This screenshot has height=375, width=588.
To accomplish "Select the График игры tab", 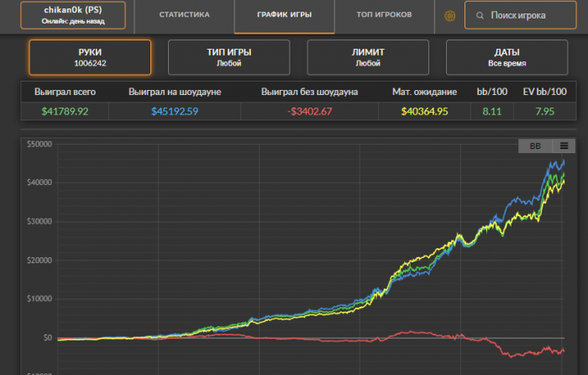I will (x=283, y=15).
